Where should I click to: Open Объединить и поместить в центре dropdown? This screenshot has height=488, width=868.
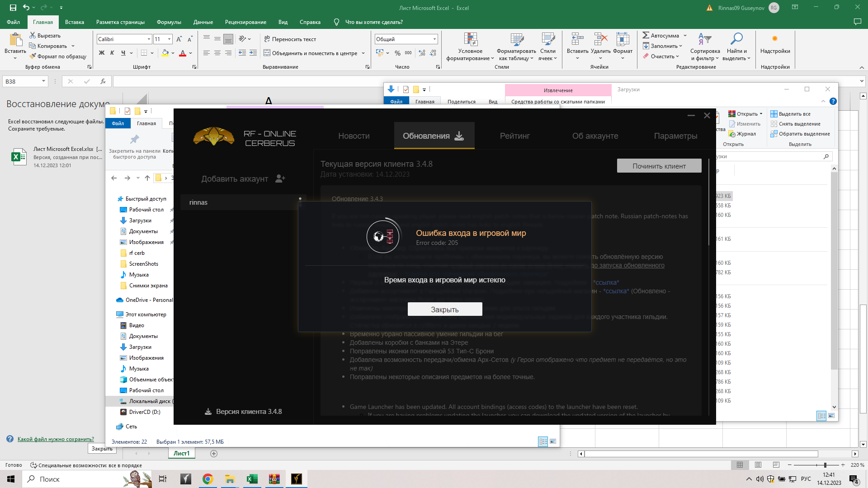[363, 53]
